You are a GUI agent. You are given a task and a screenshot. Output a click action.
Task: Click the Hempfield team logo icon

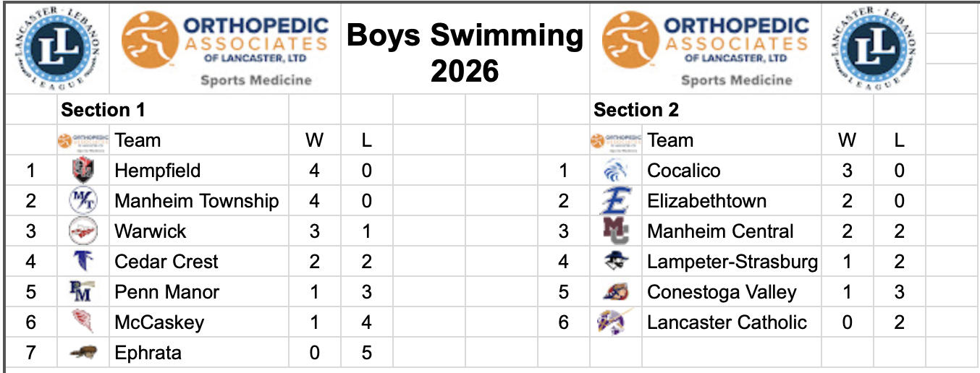pos(83,171)
